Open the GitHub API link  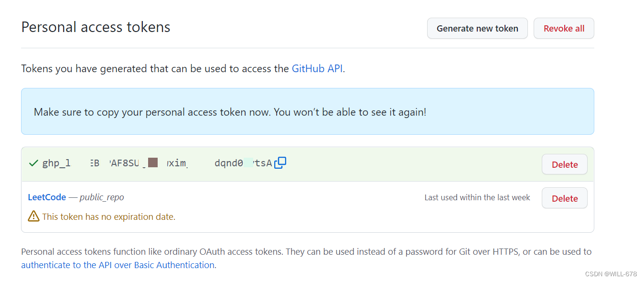317,68
